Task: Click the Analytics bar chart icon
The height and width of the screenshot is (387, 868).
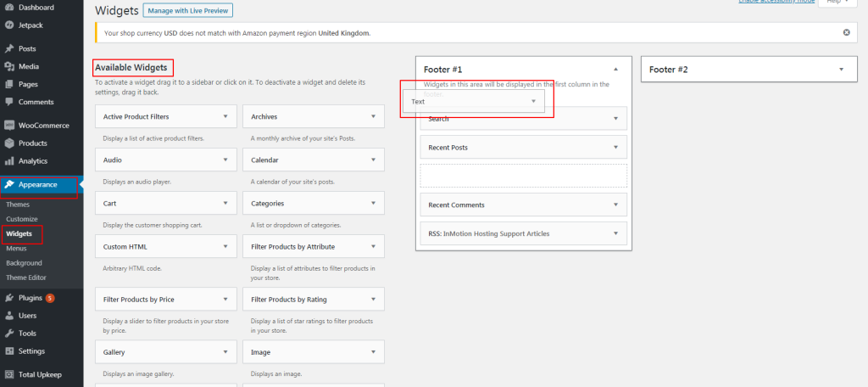Action: tap(9, 161)
